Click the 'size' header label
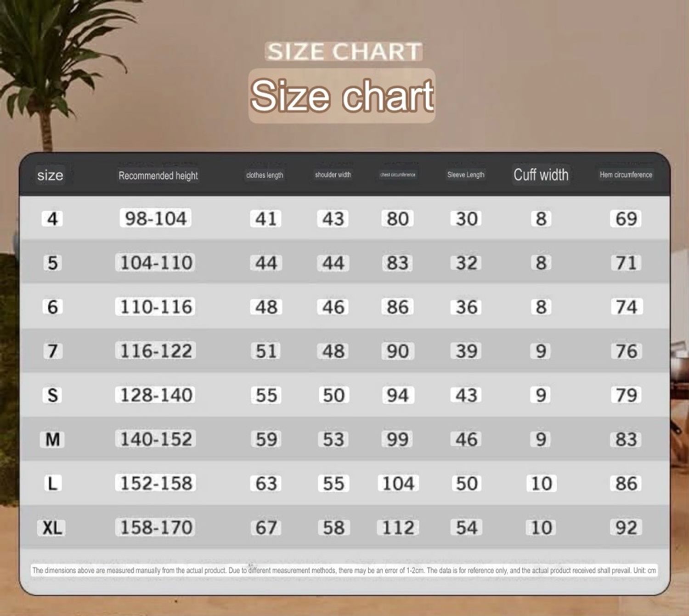 pyautogui.click(x=50, y=175)
